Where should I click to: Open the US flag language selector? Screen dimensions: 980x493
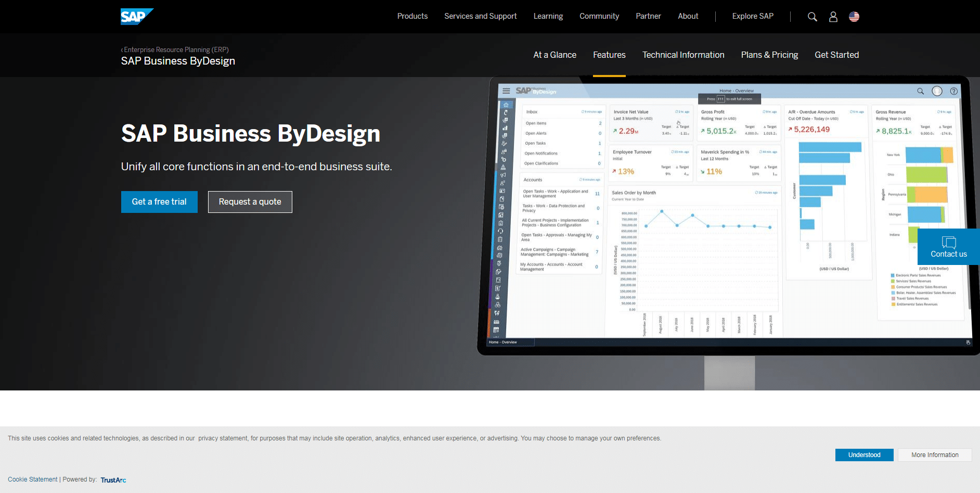[x=854, y=16]
